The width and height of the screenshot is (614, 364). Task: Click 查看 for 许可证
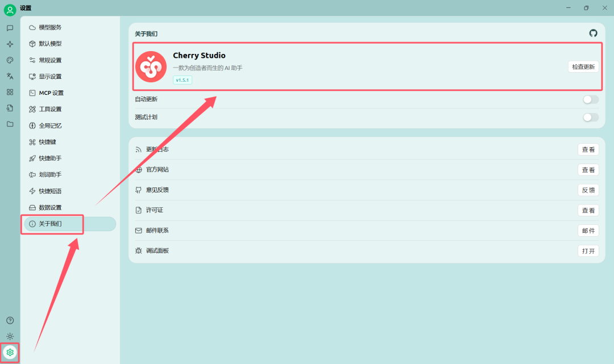pos(588,211)
